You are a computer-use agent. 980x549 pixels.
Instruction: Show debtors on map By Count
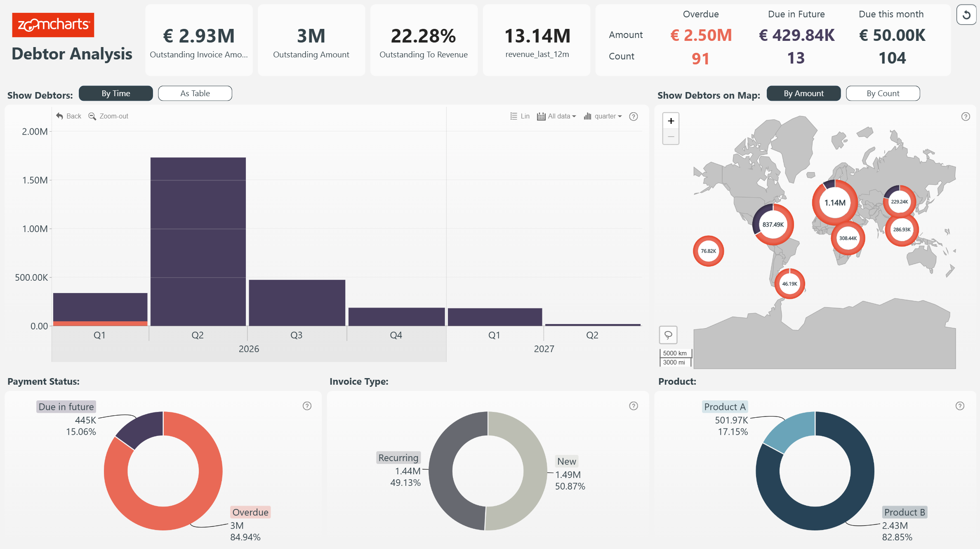(883, 93)
